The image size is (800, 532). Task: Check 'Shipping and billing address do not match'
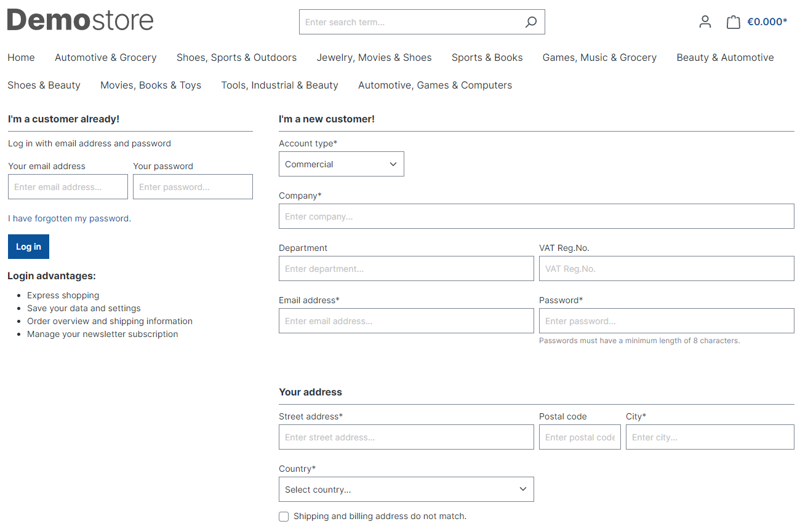coord(284,517)
